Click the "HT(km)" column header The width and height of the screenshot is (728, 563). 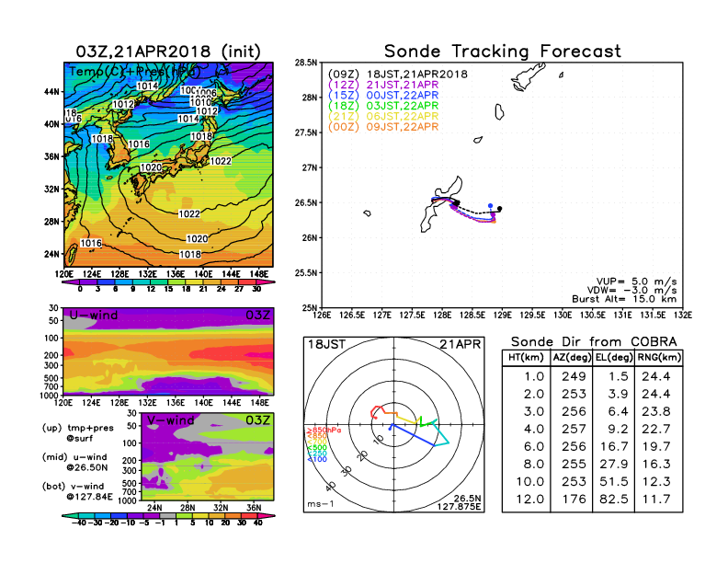[526, 358]
